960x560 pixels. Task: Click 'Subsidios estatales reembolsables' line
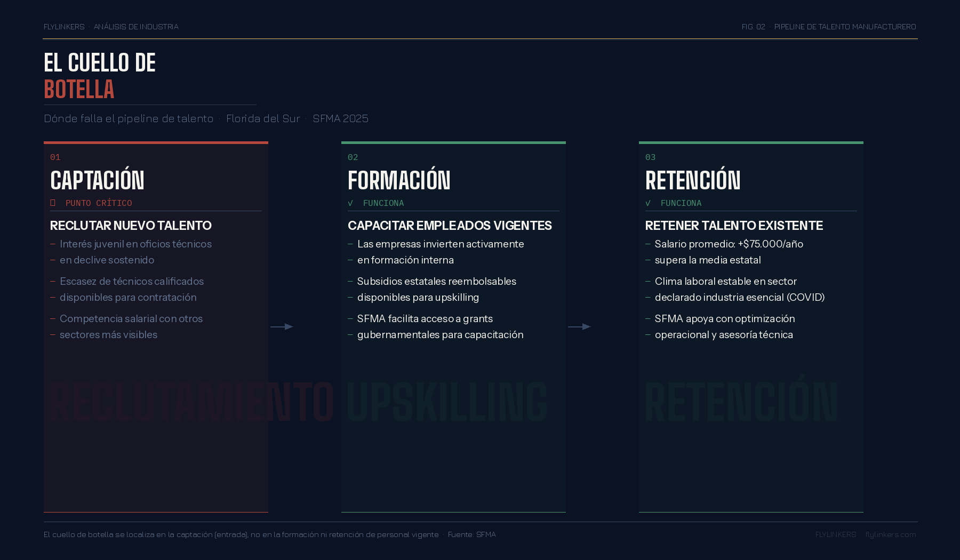437,282
